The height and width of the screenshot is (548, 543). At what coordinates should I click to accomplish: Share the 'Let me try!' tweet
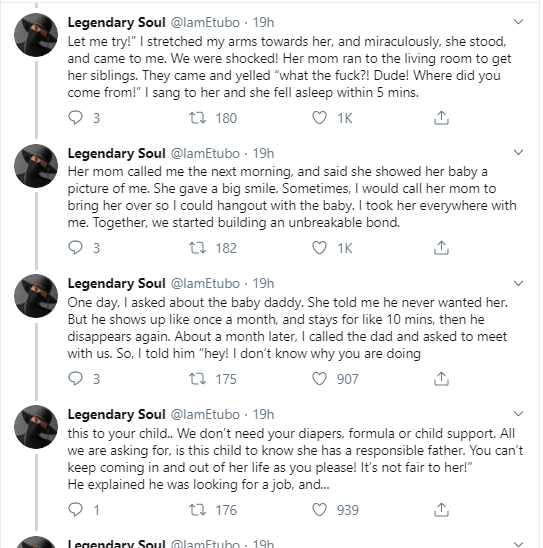click(441, 118)
